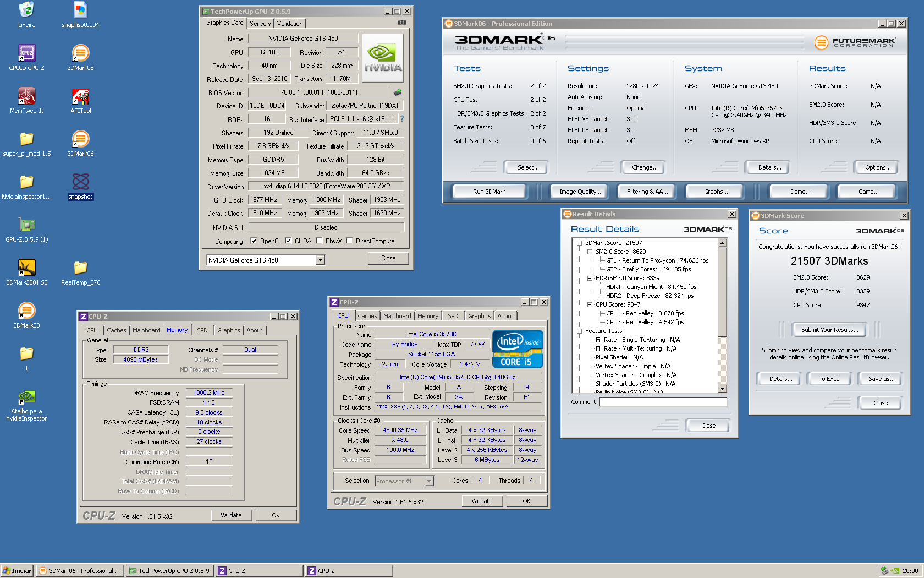This screenshot has width=924, height=578.
Task: Switch to the Sensors tab in GPU-Z
Action: (x=260, y=24)
